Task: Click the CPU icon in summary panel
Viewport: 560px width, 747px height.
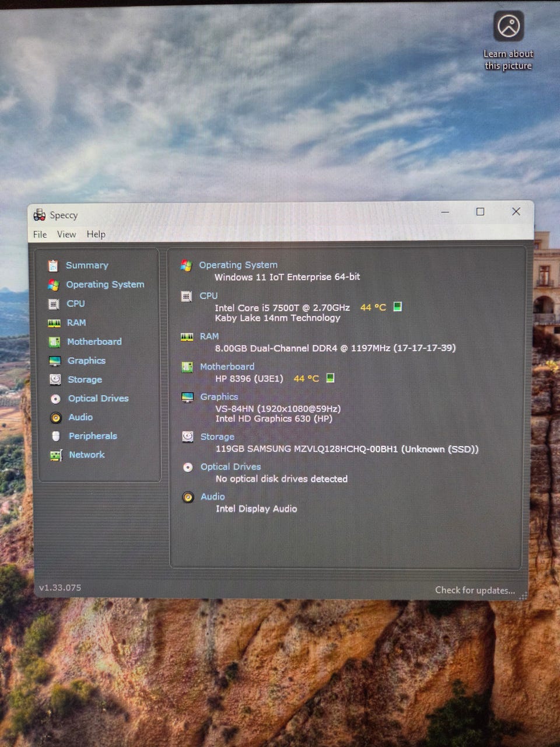Action: (x=187, y=296)
